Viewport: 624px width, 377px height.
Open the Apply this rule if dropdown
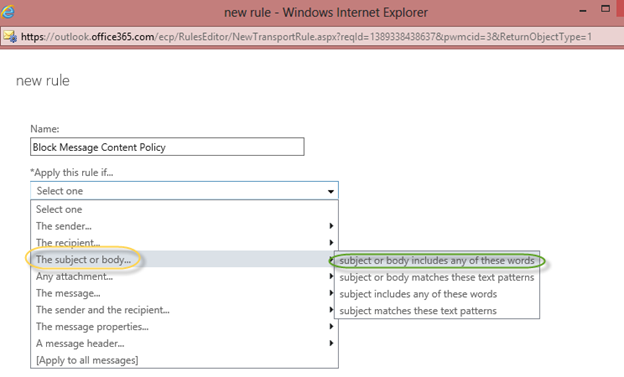coord(184,191)
